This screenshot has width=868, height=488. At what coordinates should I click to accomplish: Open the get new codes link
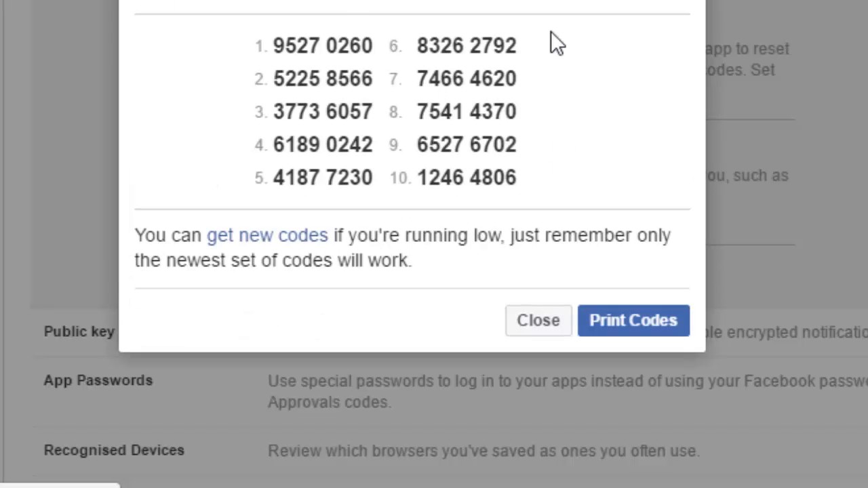point(267,235)
